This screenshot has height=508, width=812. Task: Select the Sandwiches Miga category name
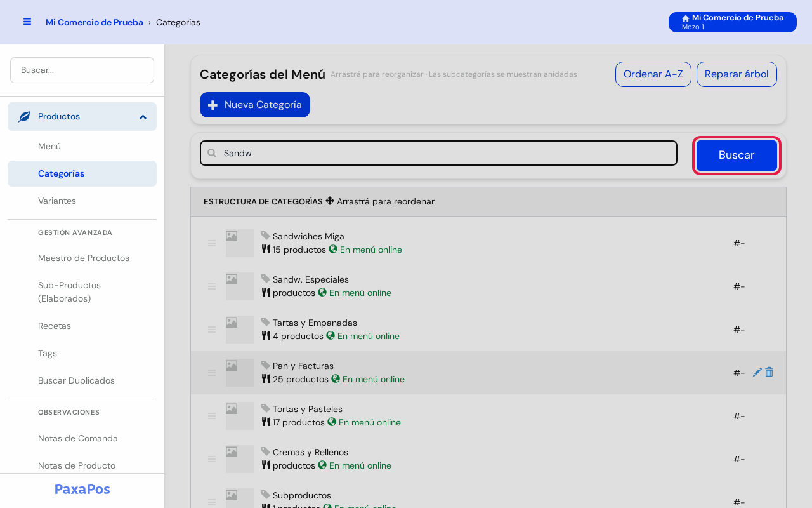308,236
